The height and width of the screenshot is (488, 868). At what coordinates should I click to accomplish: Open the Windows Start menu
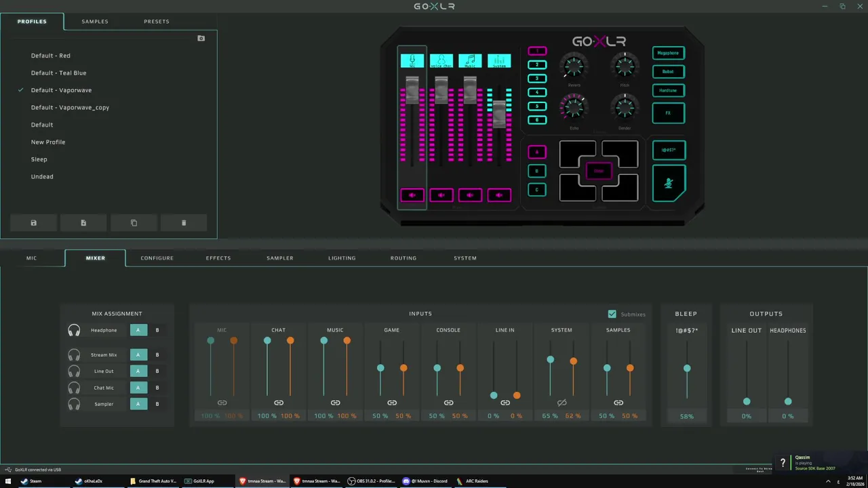[x=8, y=481]
